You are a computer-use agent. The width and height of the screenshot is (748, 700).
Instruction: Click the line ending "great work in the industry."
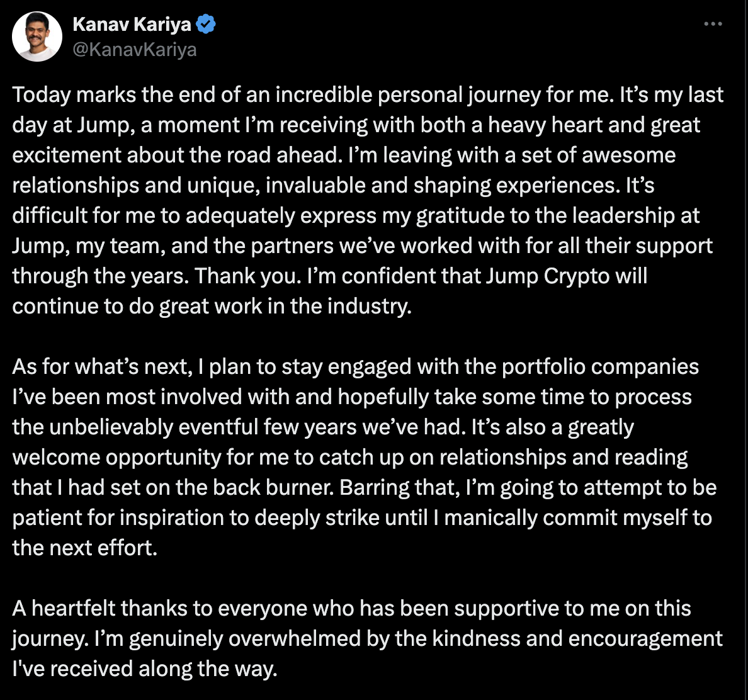pos(212,306)
